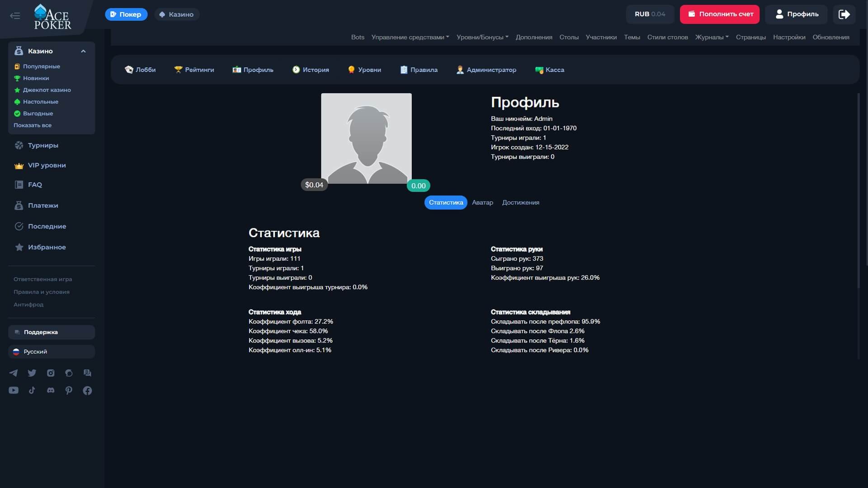Open the Telegram social link
Screen dimensions: 868x488
click(14, 373)
